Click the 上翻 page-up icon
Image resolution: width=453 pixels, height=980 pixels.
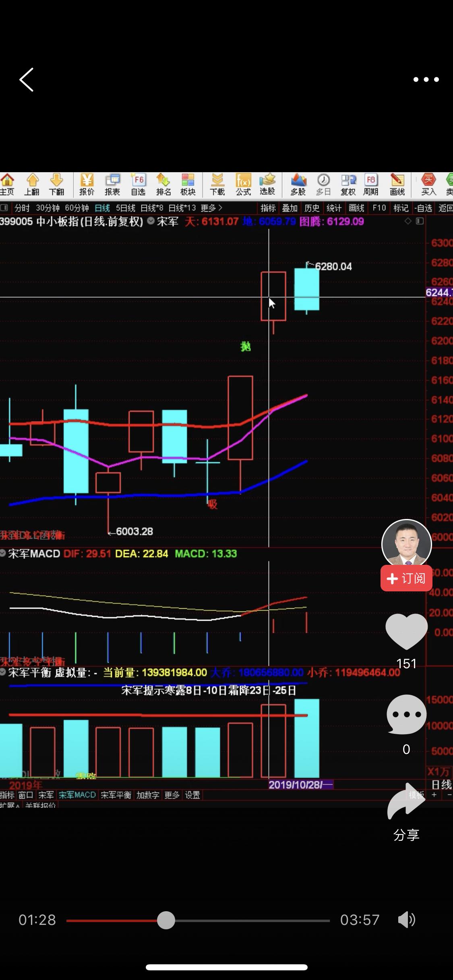coord(32,185)
